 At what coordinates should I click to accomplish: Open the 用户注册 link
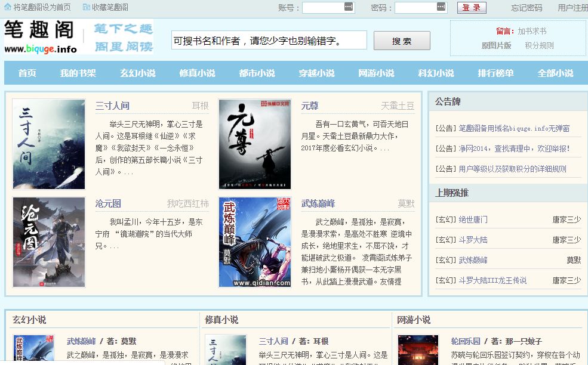(572, 8)
